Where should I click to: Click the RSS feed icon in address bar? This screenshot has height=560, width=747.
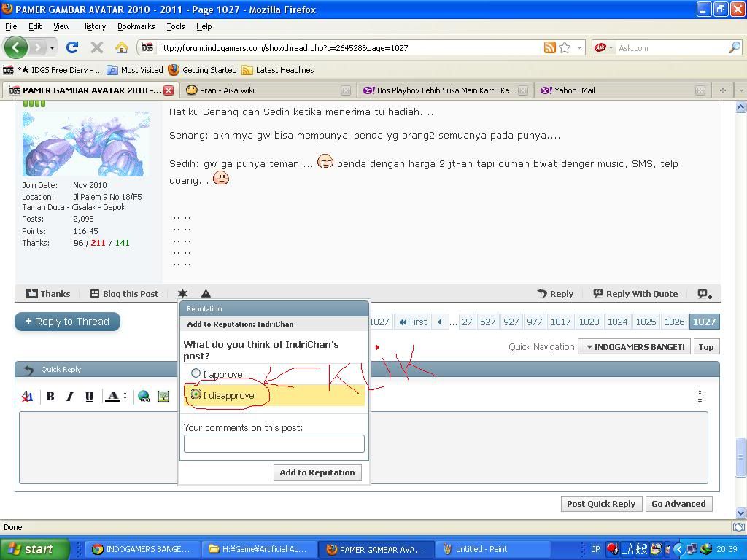click(x=549, y=47)
